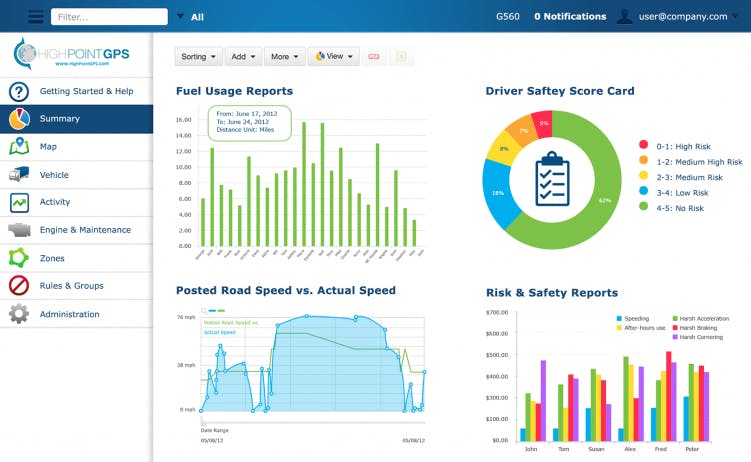Click the High Risk red legend swatch
The width and height of the screenshot is (751, 462).
tap(644, 145)
